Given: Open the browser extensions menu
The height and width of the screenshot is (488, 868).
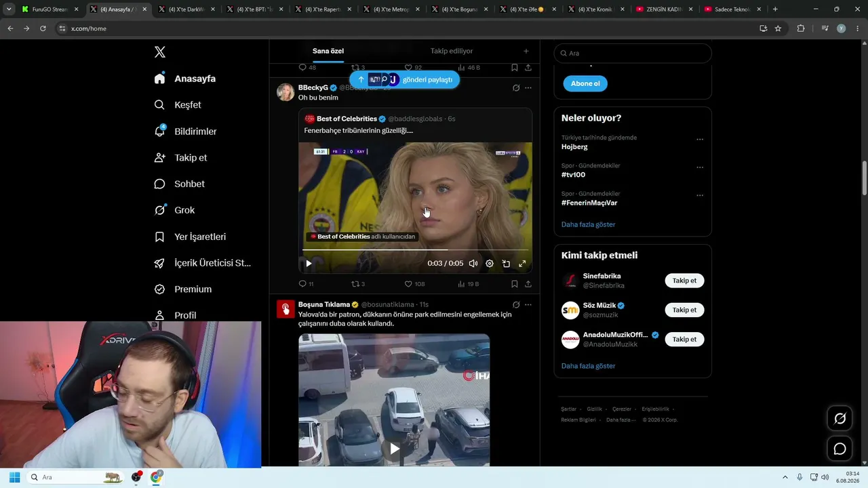Looking at the screenshot, I should tap(801, 28).
